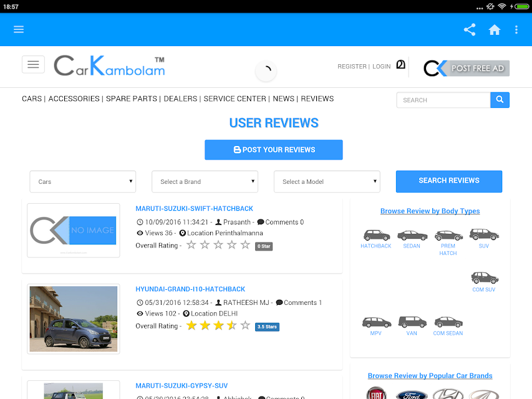Browse reviews by MPV body type
Image resolution: width=532 pixels, height=399 pixels.
376,325
